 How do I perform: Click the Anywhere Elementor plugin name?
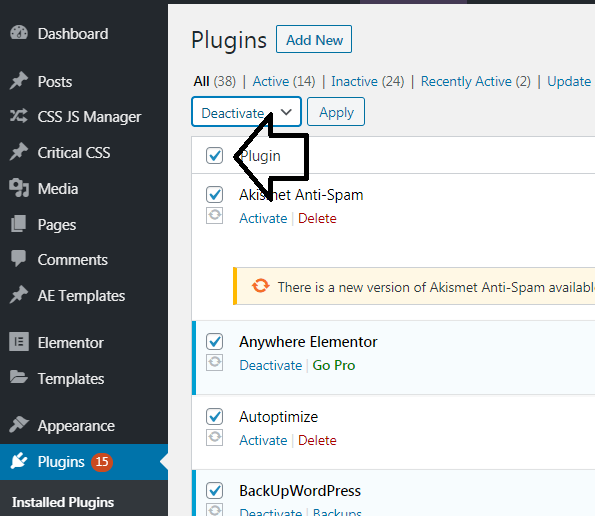coord(308,342)
